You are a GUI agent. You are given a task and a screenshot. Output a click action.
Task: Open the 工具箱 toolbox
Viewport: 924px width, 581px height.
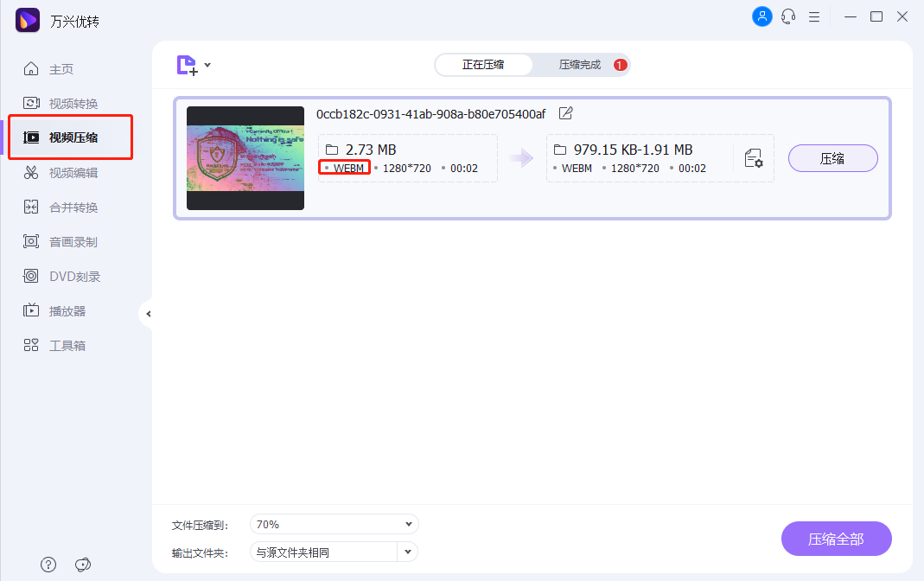coord(67,346)
